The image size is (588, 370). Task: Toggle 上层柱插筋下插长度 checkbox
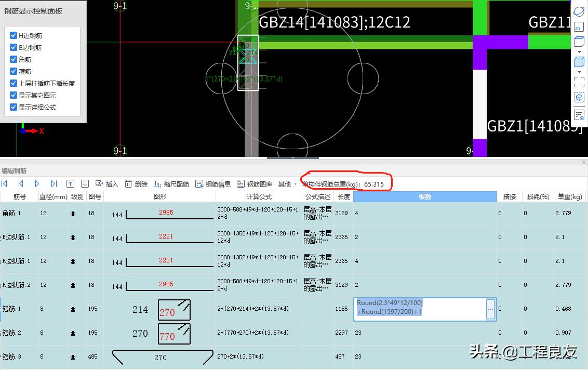(x=13, y=83)
